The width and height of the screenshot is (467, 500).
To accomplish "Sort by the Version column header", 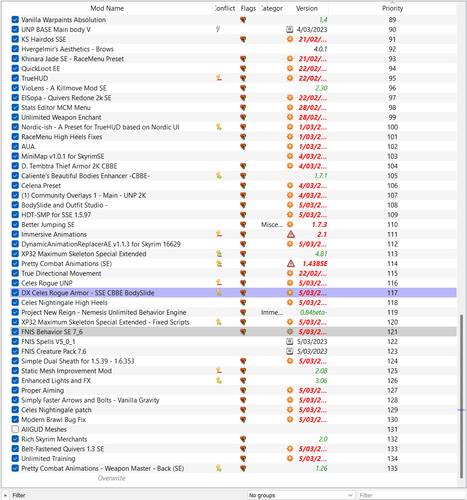I will coord(307,8).
